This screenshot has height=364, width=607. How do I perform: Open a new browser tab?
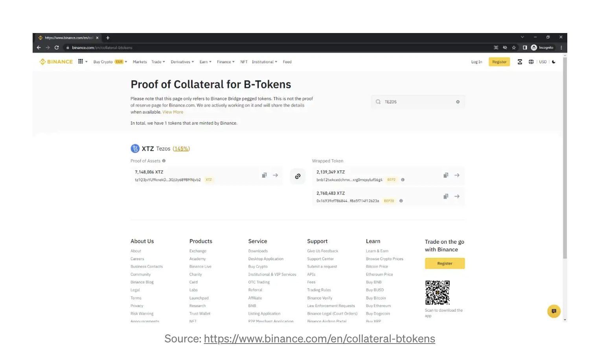pyautogui.click(x=108, y=38)
